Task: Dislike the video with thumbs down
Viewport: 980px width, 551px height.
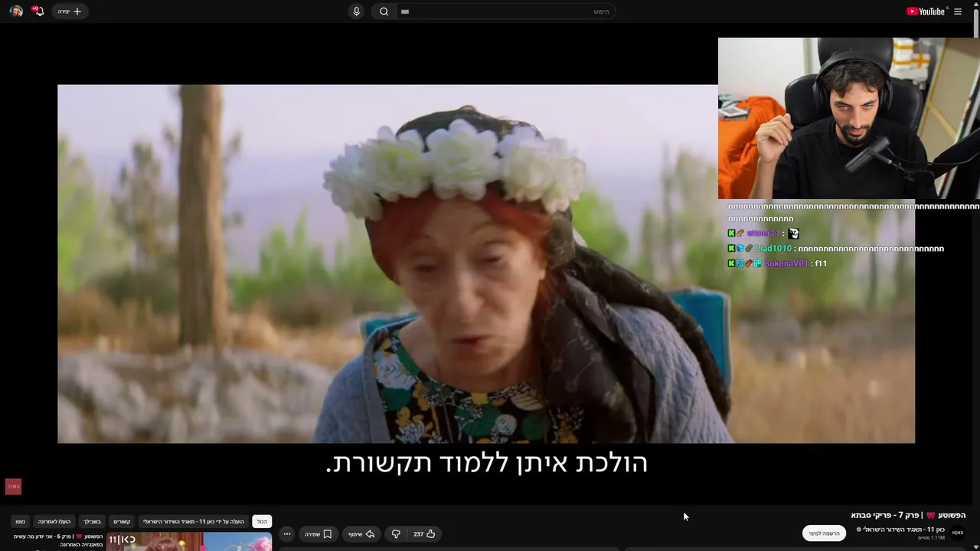Action: pyautogui.click(x=396, y=534)
